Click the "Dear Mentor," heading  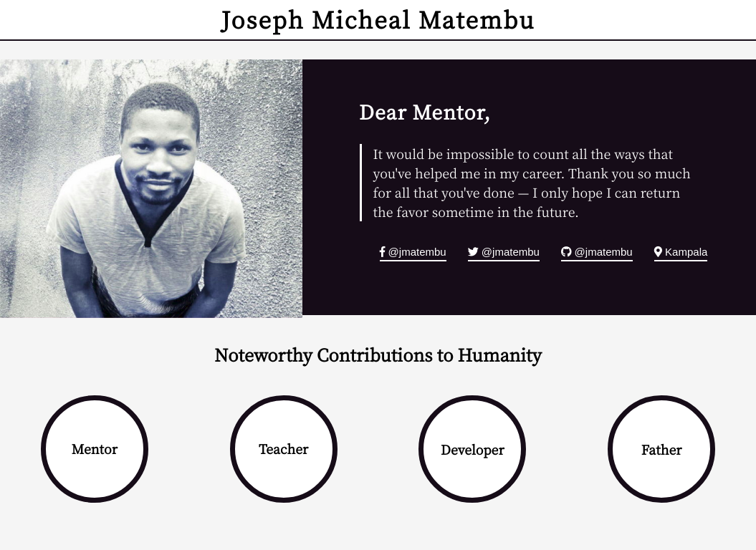point(424,112)
